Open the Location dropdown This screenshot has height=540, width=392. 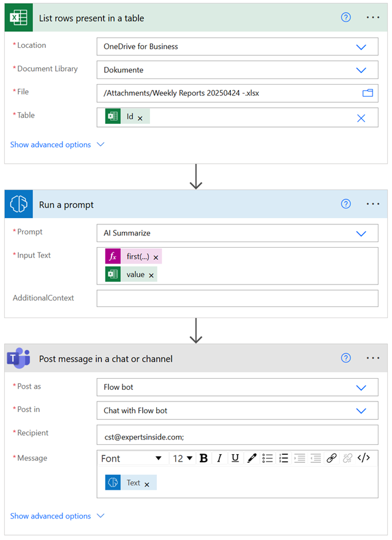[361, 46]
